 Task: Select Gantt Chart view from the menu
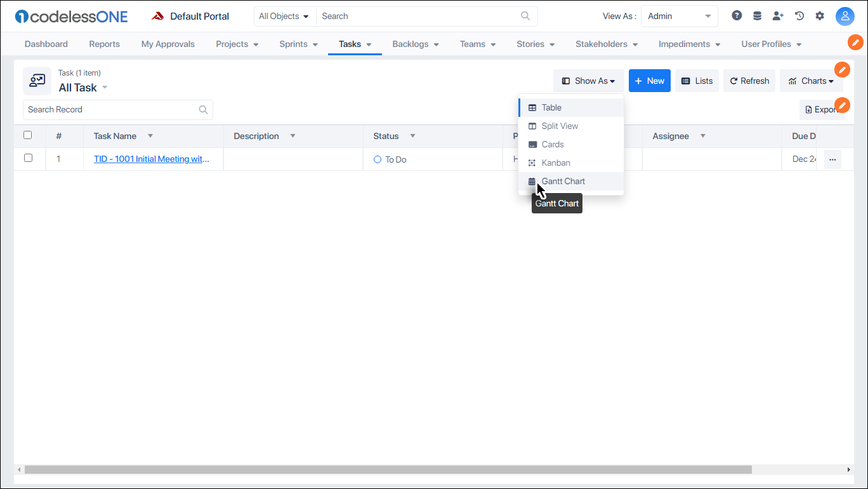563,181
